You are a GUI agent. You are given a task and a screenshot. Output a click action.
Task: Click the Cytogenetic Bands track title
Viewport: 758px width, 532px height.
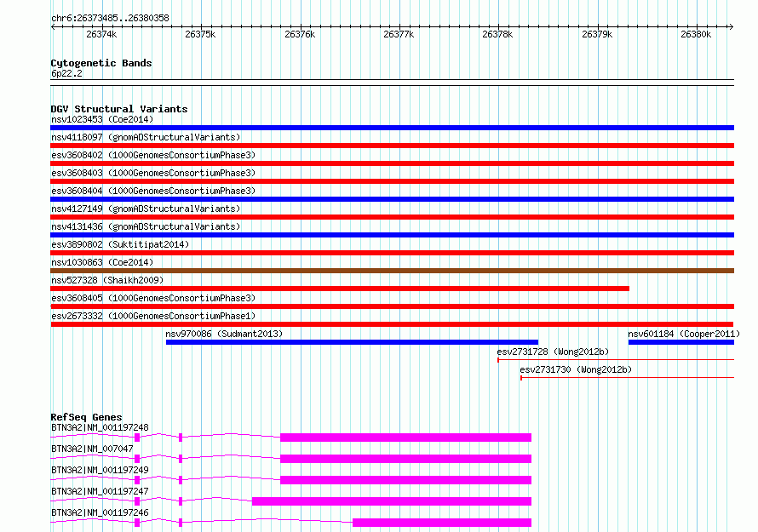[x=101, y=63]
